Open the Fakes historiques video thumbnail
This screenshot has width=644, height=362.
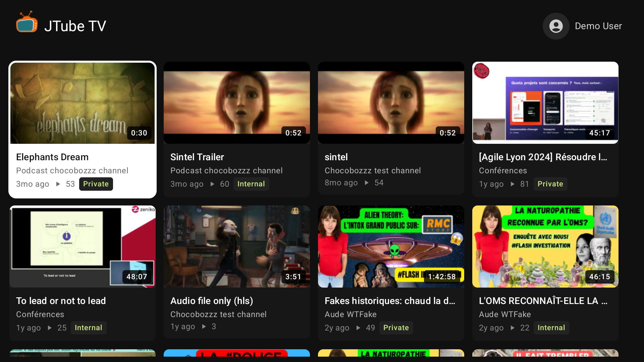391,246
